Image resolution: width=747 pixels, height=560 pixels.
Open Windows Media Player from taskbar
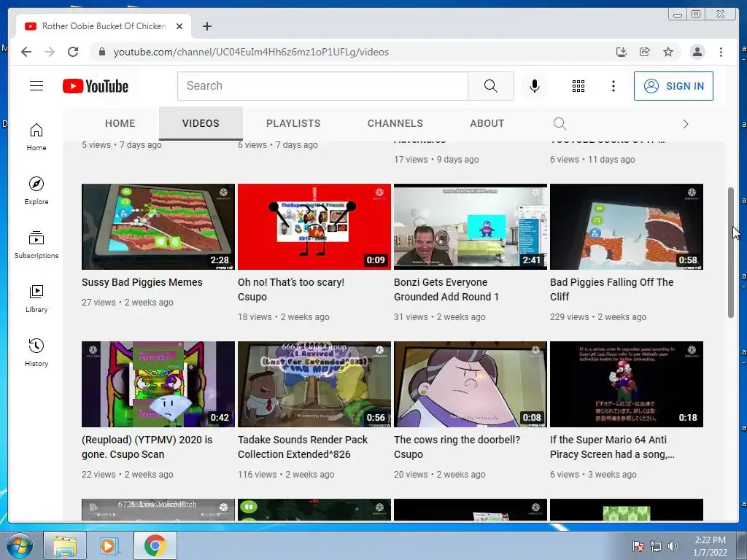pyautogui.click(x=109, y=545)
